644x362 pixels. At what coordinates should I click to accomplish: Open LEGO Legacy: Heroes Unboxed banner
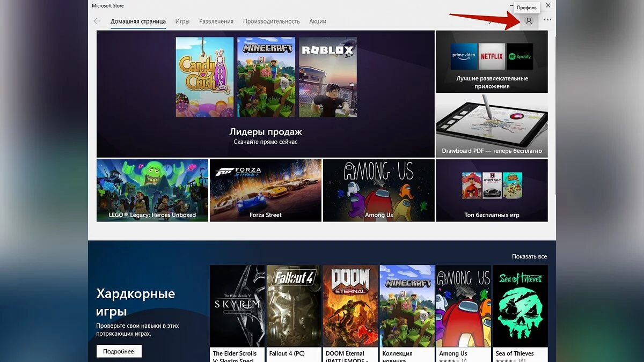pos(152,190)
